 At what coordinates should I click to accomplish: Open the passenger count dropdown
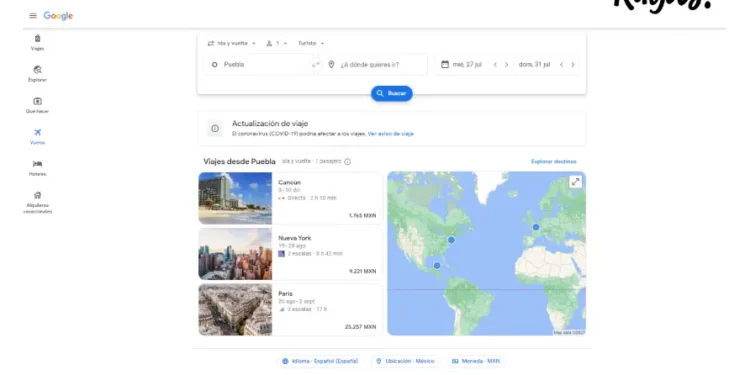pyautogui.click(x=276, y=44)
